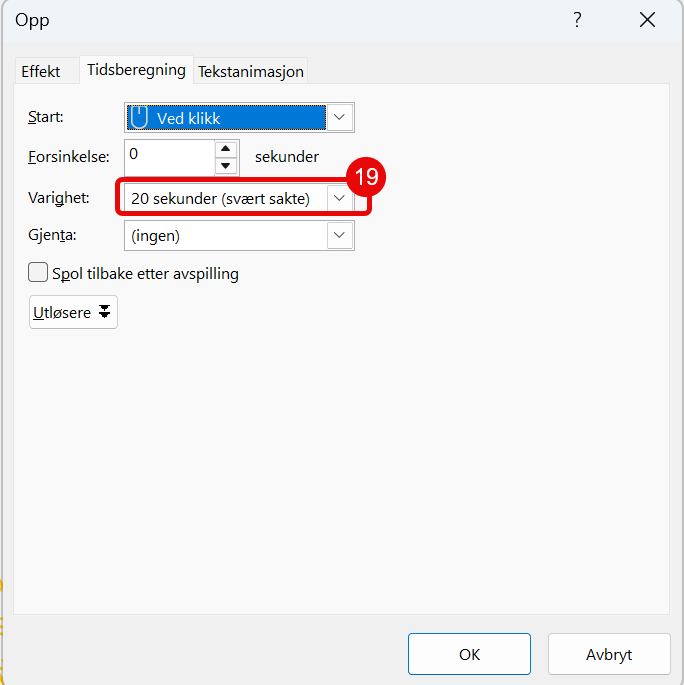Screen dimensions: 684x685
Task: Open help with the question mark icon
Action: pos(577,20)
